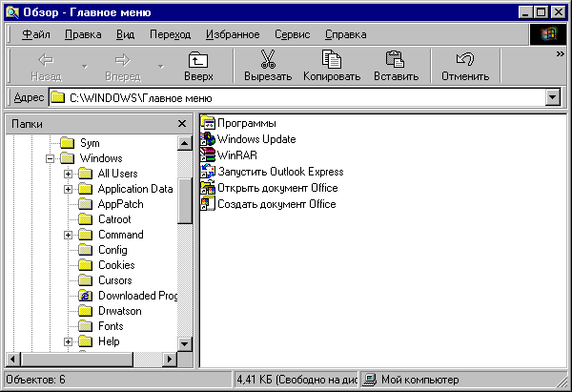Collapse the Windows folder tree node
The image size is (572, 392).
(50, 158)
